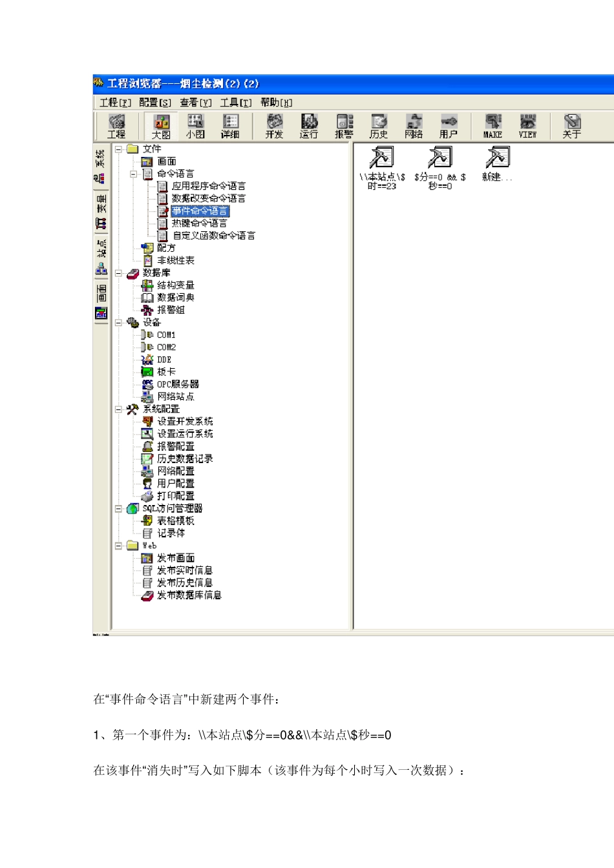614x868 pixels.
Task: Collapse the 命令语言 tree node
Action: [134, 174]
